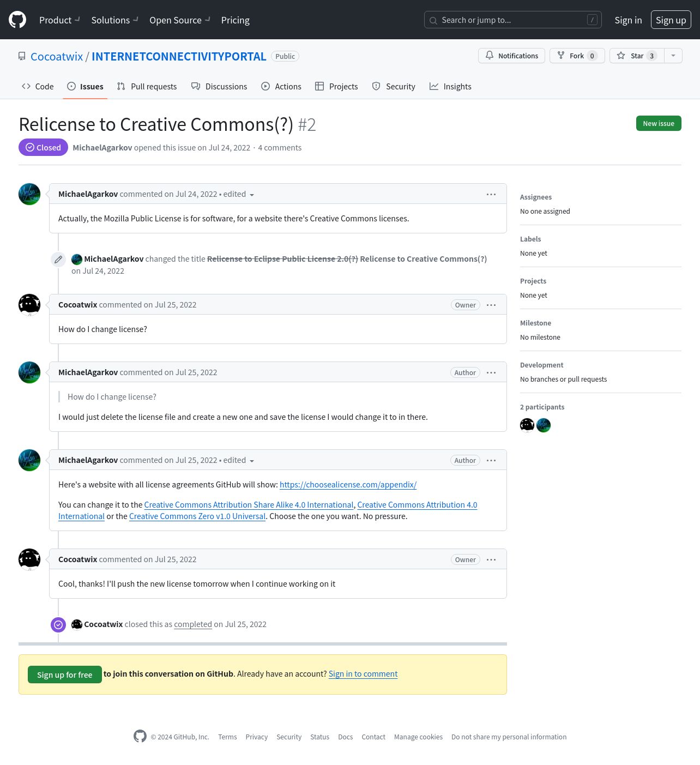Click MichaelAgarkov avatar in participants list
This screenshot has height=765, width=700.
[544, 425]
